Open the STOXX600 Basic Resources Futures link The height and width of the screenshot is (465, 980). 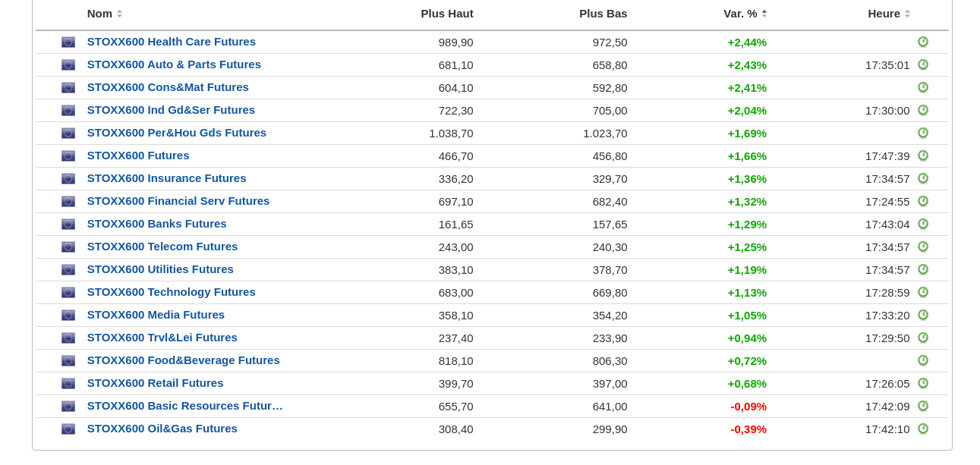tap(184, 406)
